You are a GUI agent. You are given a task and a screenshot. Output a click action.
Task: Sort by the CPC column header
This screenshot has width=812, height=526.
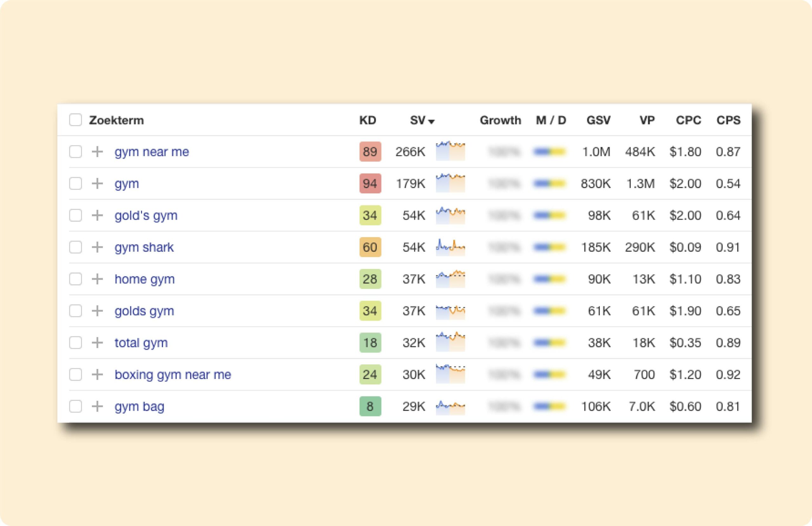689,120
